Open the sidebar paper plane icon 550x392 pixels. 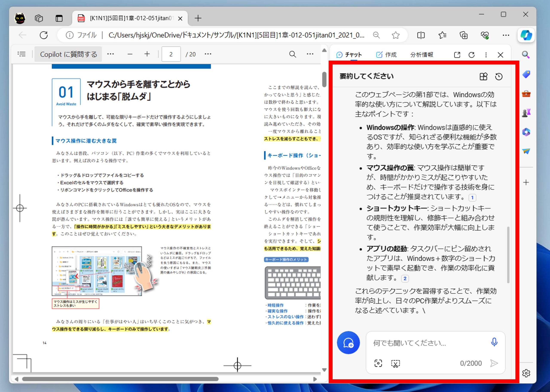[526, 151]
